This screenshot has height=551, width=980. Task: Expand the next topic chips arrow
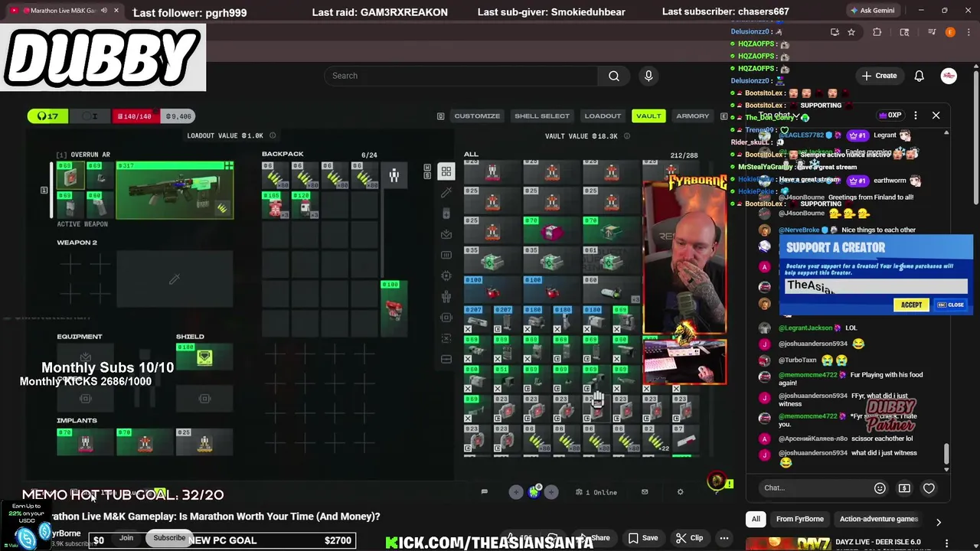[x=938, y=522]
